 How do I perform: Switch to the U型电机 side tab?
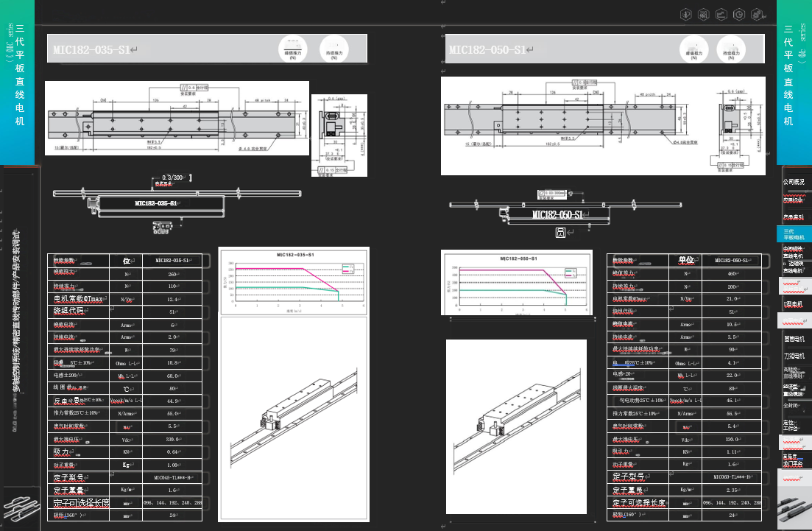point(794,304)
